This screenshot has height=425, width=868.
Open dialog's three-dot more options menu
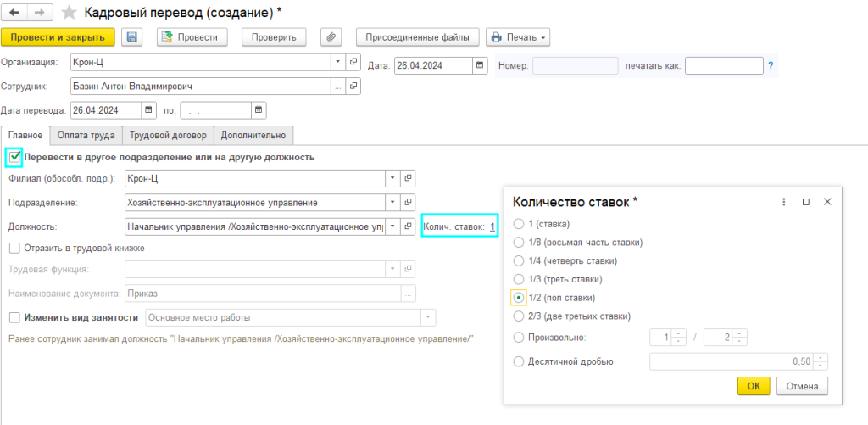(784, 202)
